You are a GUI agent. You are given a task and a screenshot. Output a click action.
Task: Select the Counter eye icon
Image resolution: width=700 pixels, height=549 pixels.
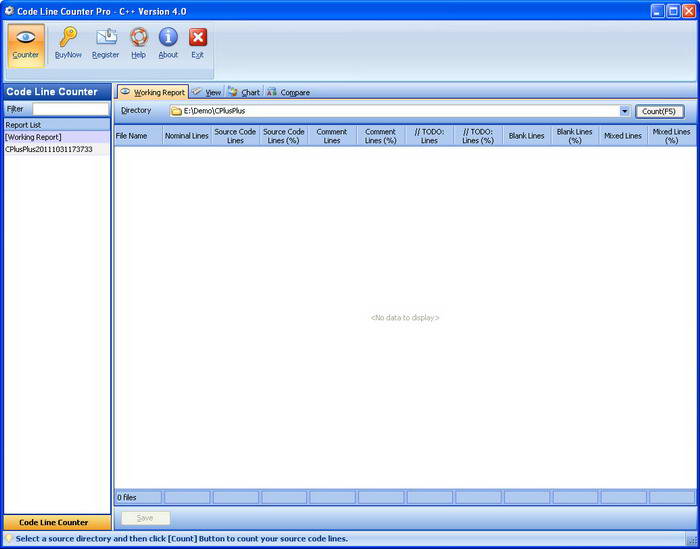point(26,37)
